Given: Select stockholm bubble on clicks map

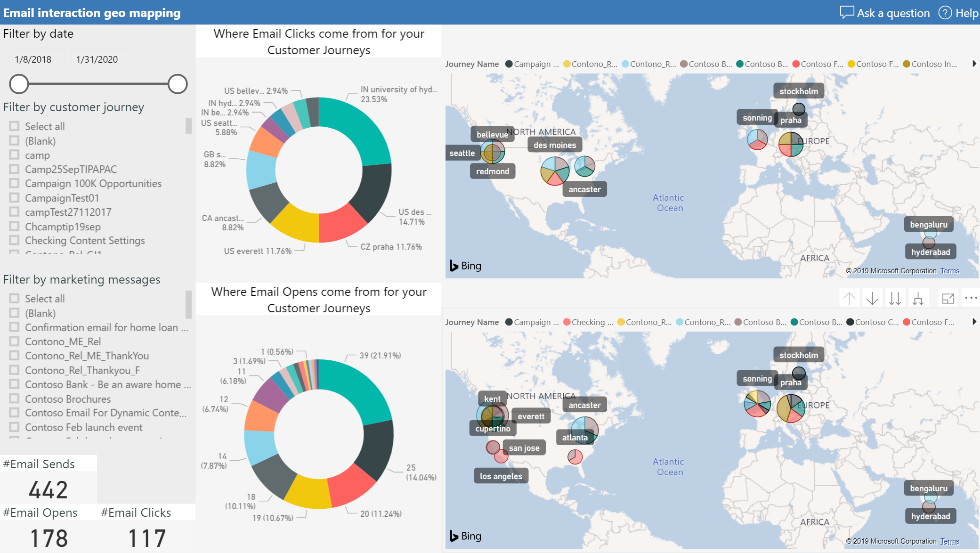Looking at the screenshot, I should [799, 109].
